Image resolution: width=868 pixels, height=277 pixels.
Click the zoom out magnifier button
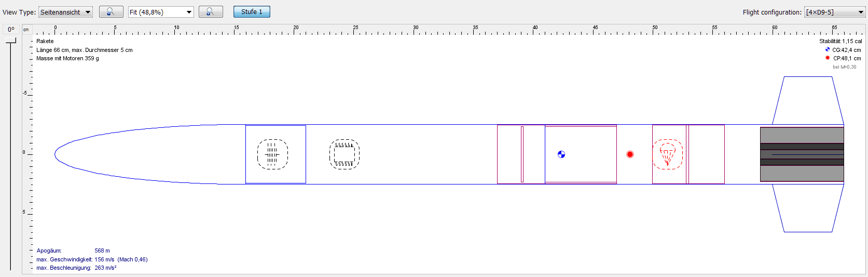pos(111,12)
